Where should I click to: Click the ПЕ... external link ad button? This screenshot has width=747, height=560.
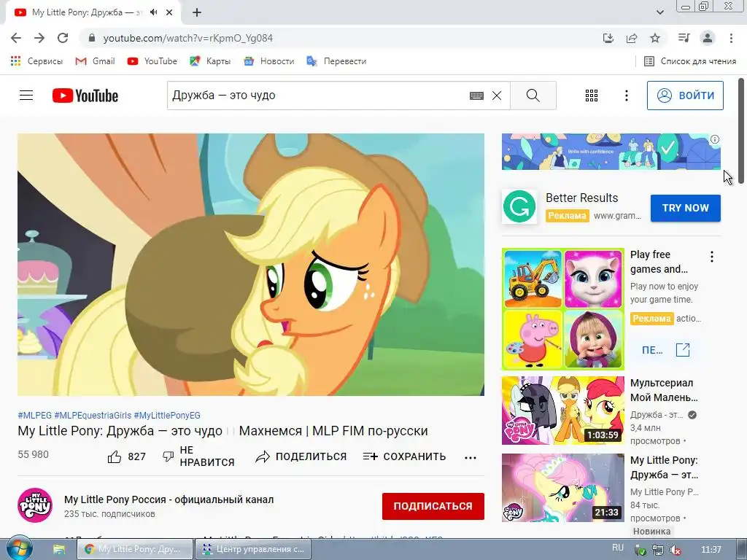665,350
